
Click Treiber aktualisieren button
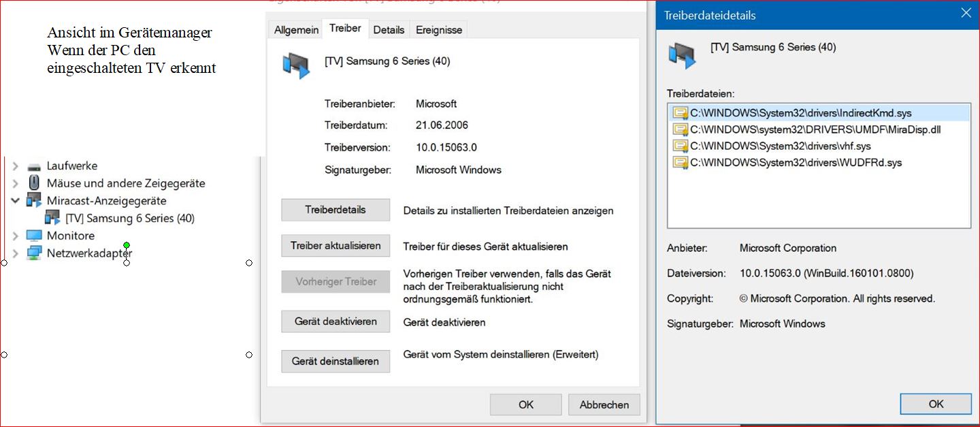336,246
